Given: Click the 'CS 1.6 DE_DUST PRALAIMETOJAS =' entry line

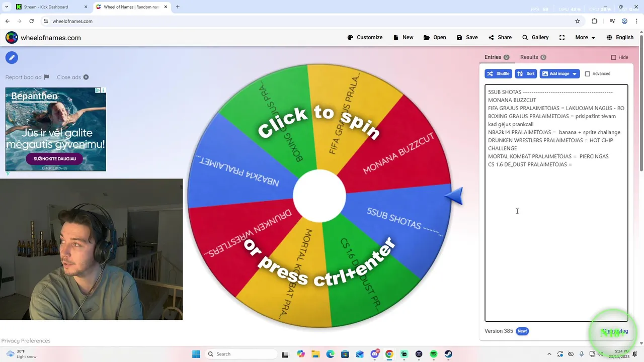Looking at the screenshot, I should (x=530, y=164).
